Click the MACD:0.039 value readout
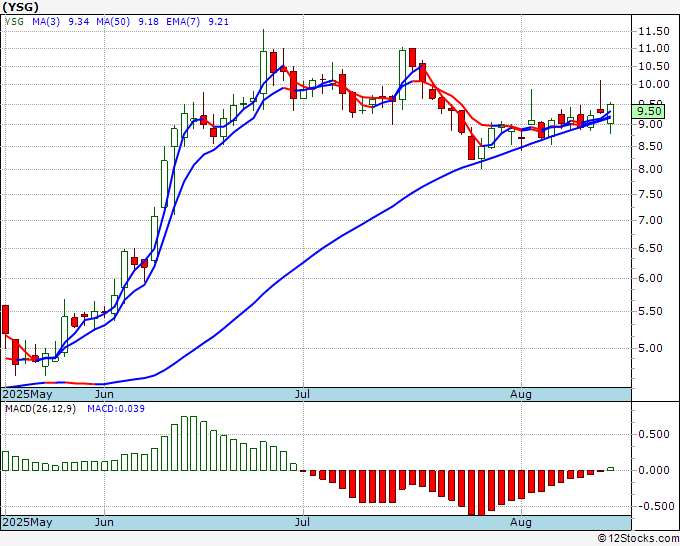The height and width of the screenshot is (546, 680). [x=116, y=409]
